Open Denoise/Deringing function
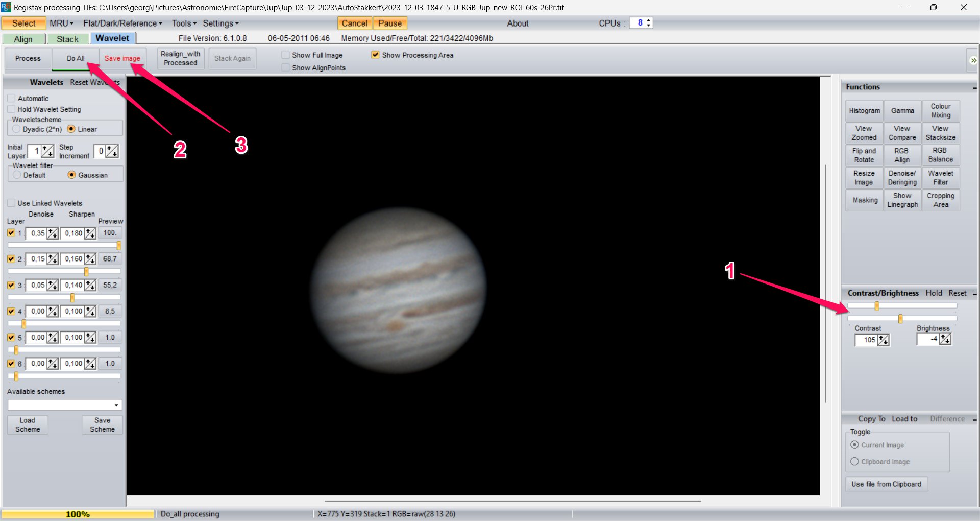 tap(903, 178)
